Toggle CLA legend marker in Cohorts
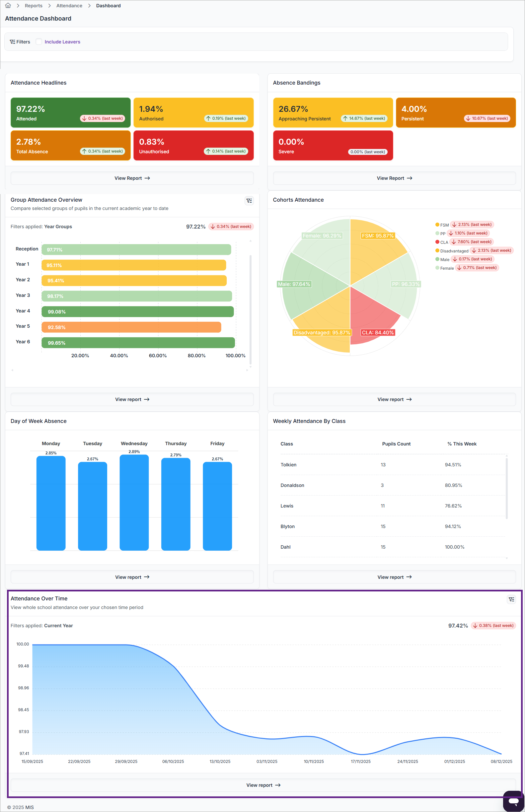Screen dimensions: 525x812 [x=437, y=242]
